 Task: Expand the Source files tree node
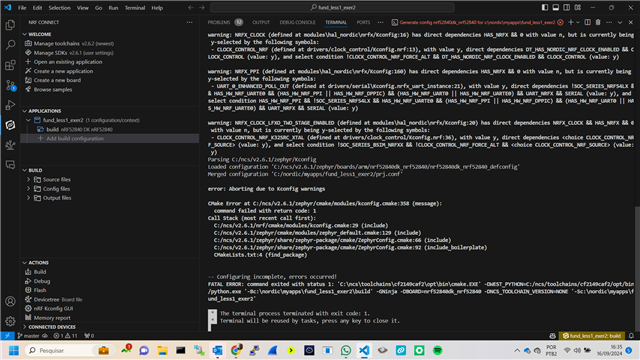click(29, 180)
